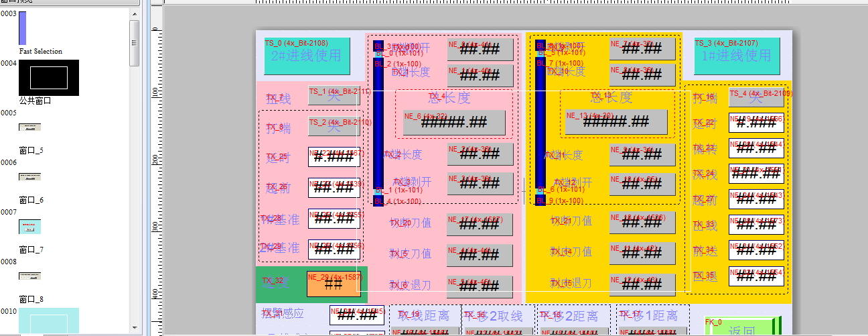Select the TS_1 toggle switch beside 扭线
Image resolution: width=868 pixels, height=336 pixels.
point(334,96)
